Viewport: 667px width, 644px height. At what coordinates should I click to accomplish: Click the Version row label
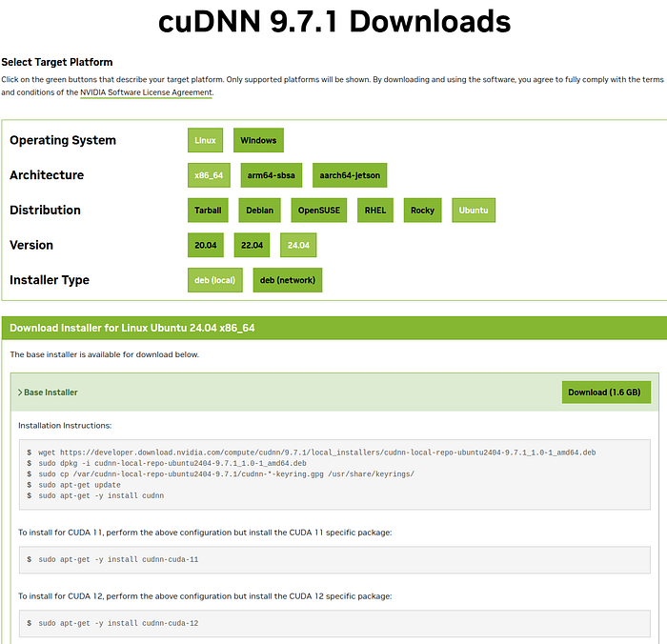coord(31,245)
